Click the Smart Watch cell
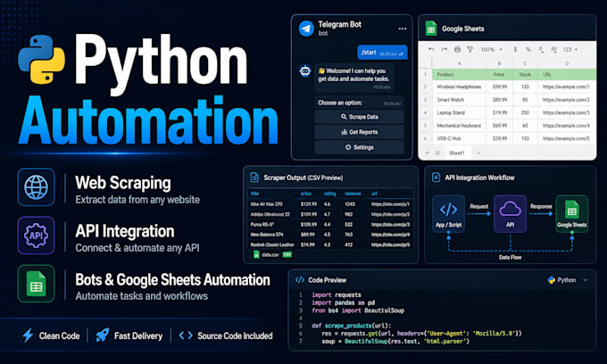Viewport: 607px width, 364px height. coord(459,100)
